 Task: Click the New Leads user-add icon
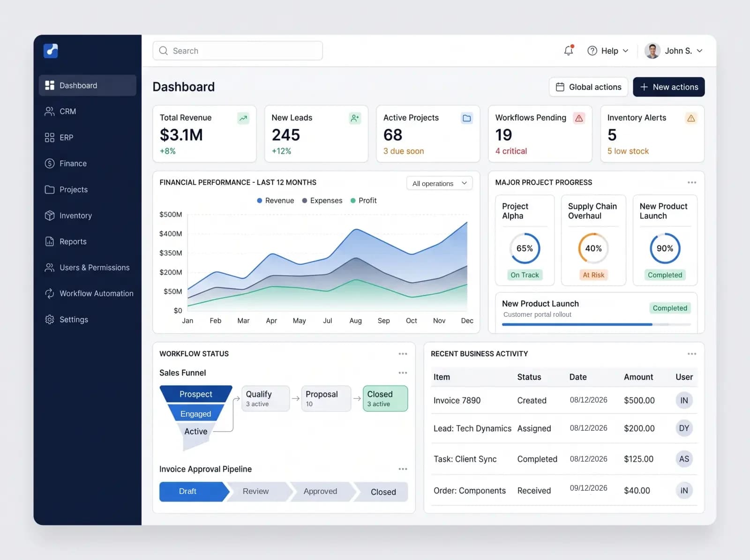[x=355, y=118]
